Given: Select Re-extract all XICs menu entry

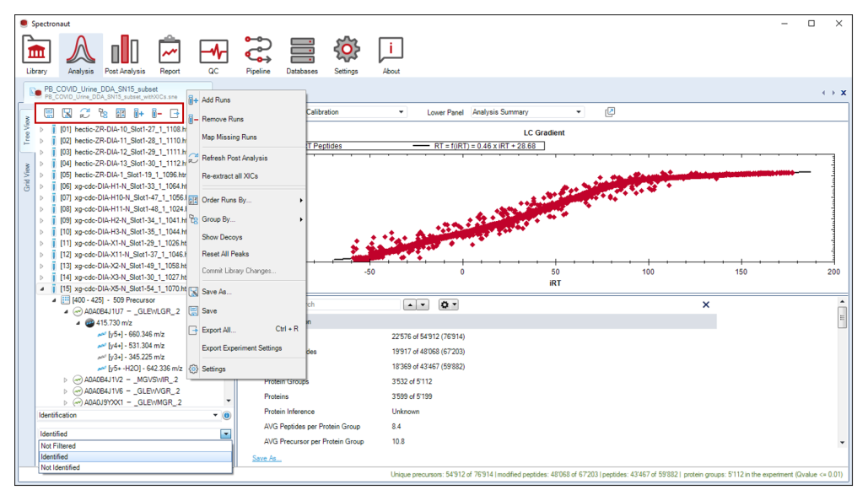Looking at the screenshot, I should click(246, 176).
